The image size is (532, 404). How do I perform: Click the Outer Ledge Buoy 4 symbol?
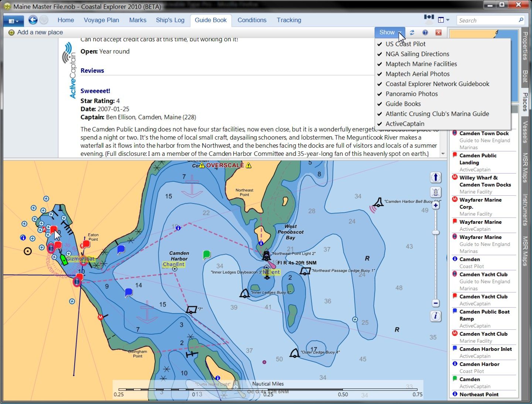294,353
